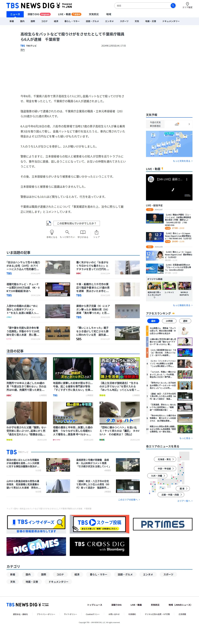Click the TBSインサイダーズ banner
The width and height of the screenshot is (199, 644).
click(x=36, y=524)
